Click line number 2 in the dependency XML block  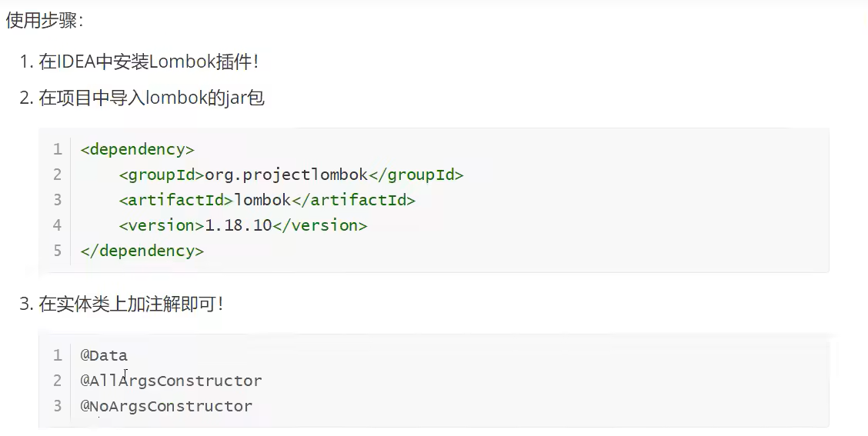(58, 175)
